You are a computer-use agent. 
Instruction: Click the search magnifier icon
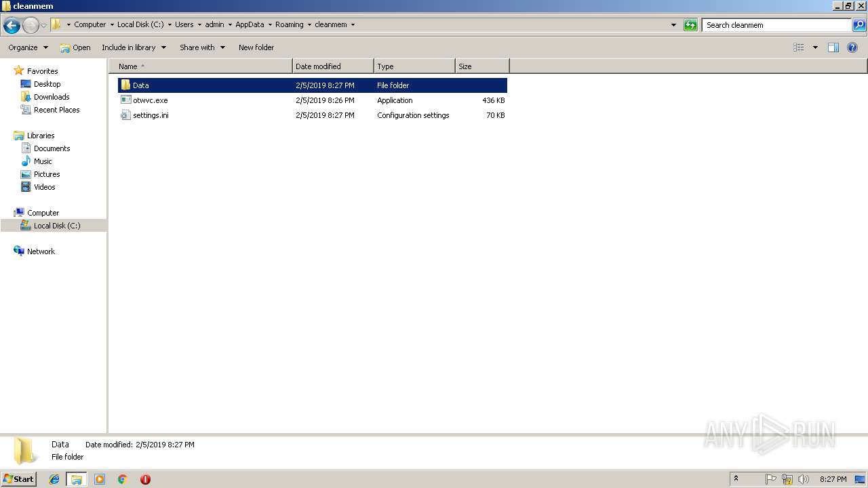(859, 25)
